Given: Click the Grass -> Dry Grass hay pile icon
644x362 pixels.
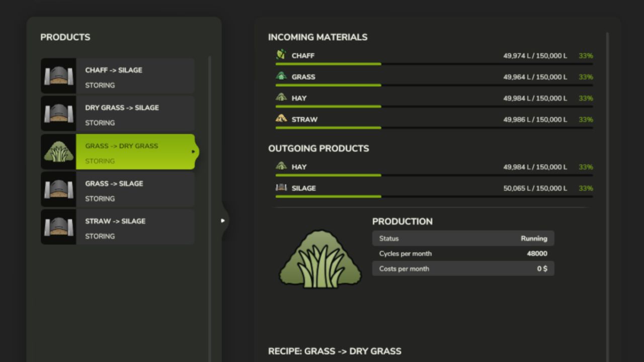Looking at the screenshot, I should pos(58,152).
